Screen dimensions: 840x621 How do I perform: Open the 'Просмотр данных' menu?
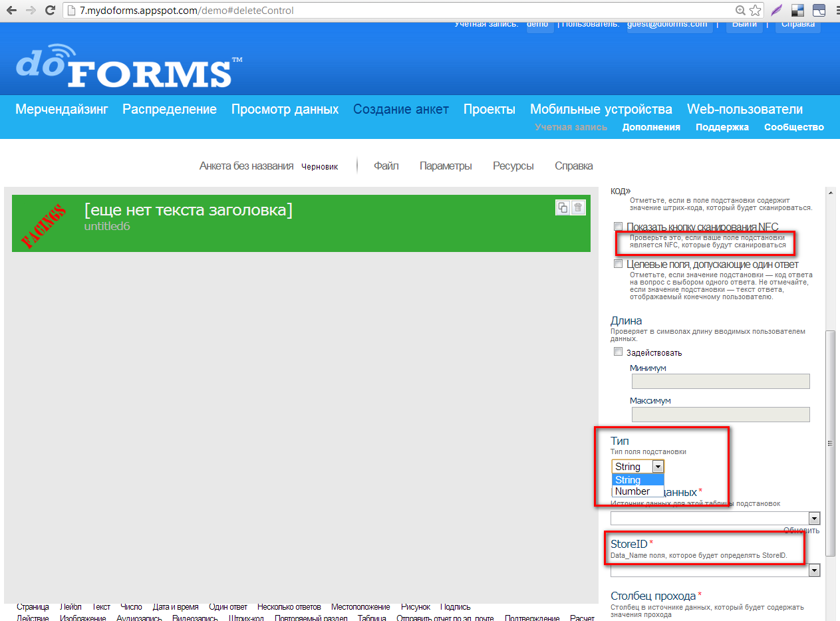click(x=285, y=109)
